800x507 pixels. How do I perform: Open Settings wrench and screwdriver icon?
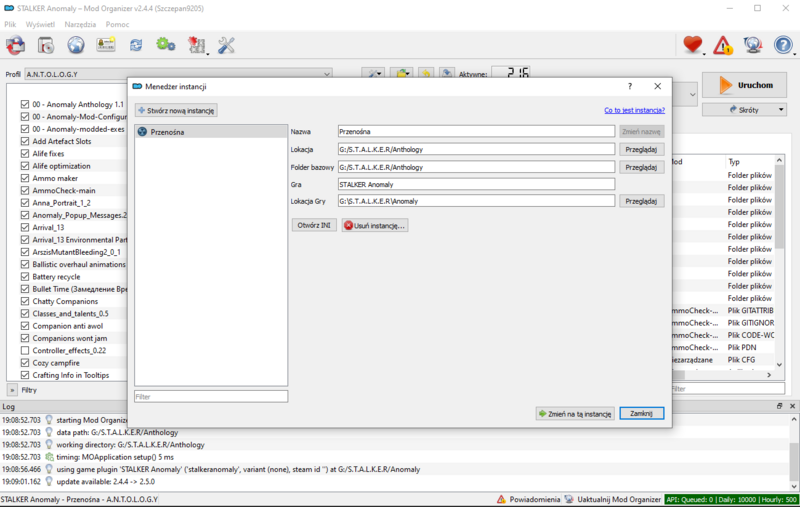226,45
